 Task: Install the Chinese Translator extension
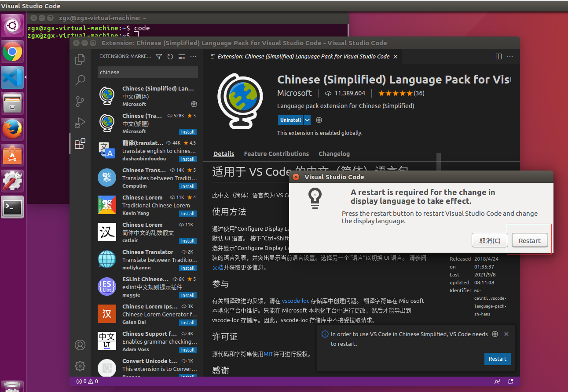click(188, 268)
